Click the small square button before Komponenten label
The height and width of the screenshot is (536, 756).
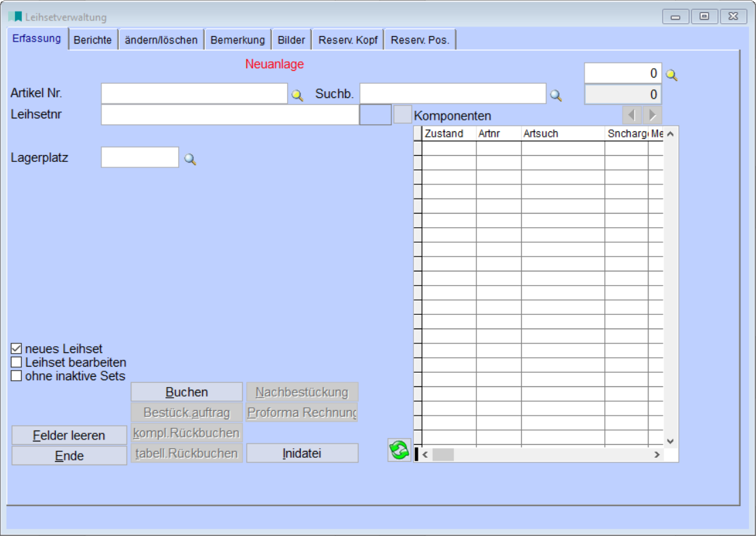[x=403, y=114]
